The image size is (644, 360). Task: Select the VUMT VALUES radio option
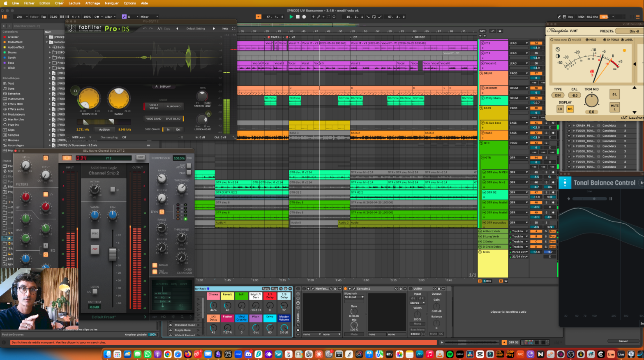[x=575, y=40]
